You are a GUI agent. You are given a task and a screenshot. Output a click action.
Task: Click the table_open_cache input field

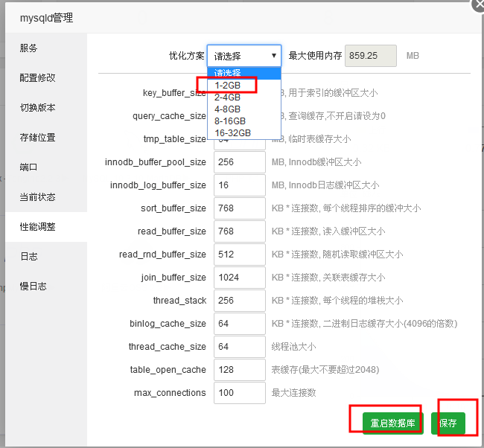240,370
